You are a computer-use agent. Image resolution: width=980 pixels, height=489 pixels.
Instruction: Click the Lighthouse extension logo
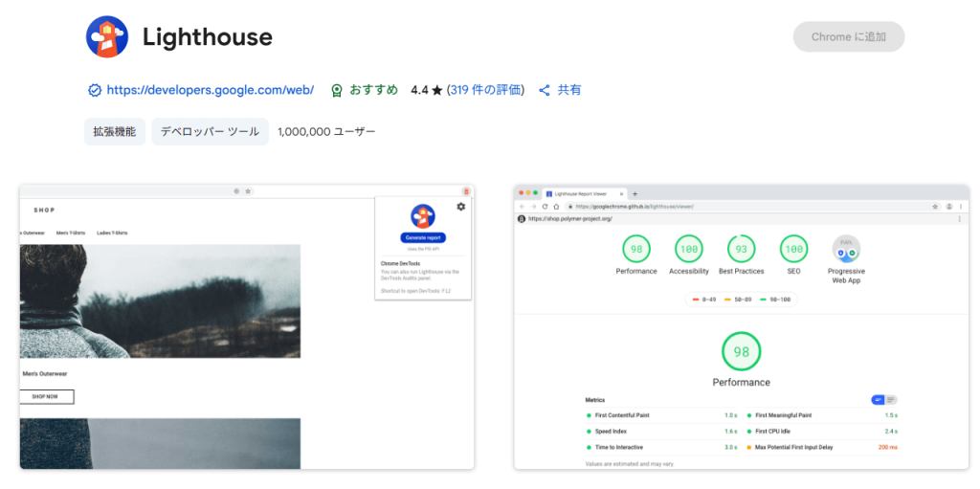click(107, 37)
